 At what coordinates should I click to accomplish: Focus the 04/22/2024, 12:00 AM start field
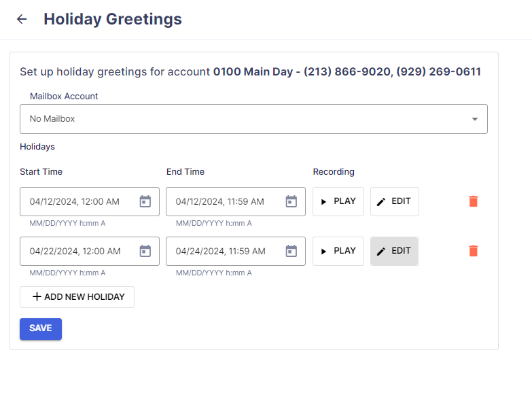[x=90, y=251]
